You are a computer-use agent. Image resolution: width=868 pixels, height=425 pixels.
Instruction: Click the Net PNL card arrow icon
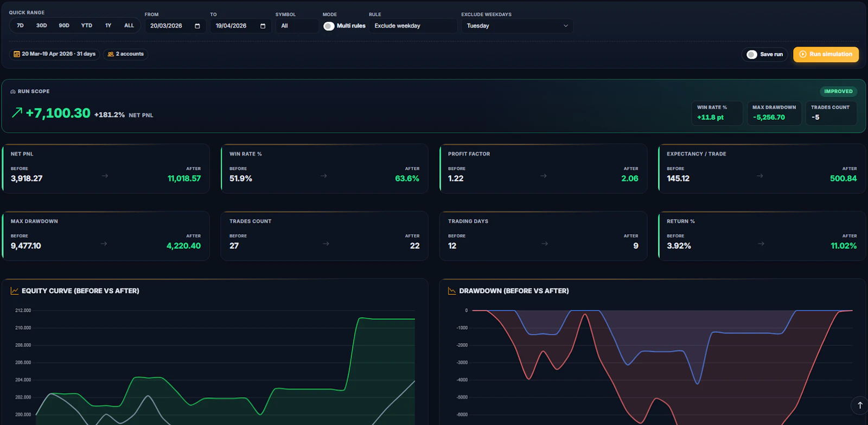tap(105, 176)
